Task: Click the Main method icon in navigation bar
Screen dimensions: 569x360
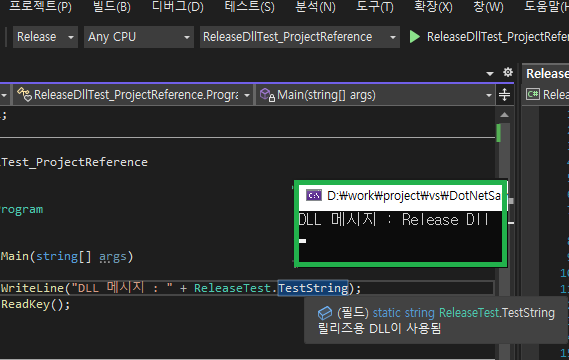Action: (x=267, y=95)
